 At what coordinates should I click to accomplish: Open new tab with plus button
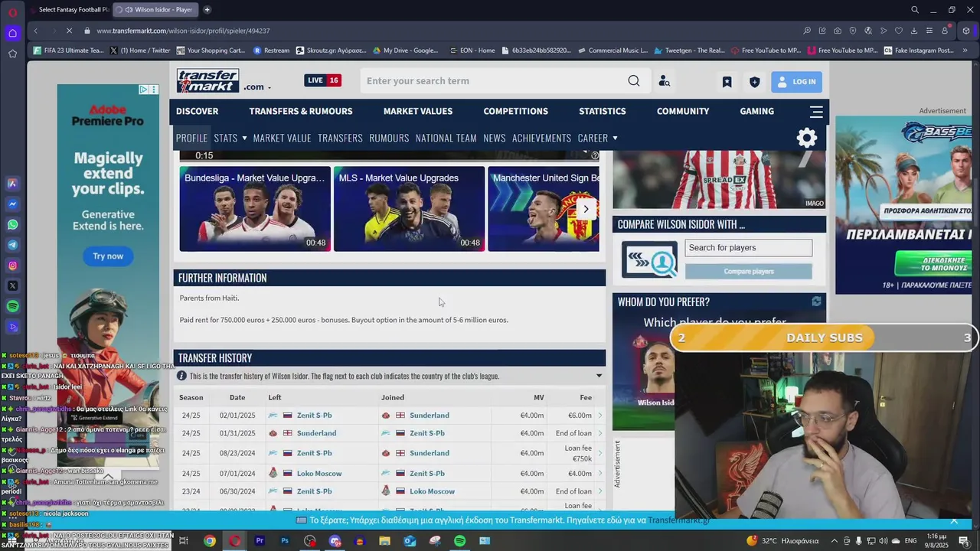point(207,9)
